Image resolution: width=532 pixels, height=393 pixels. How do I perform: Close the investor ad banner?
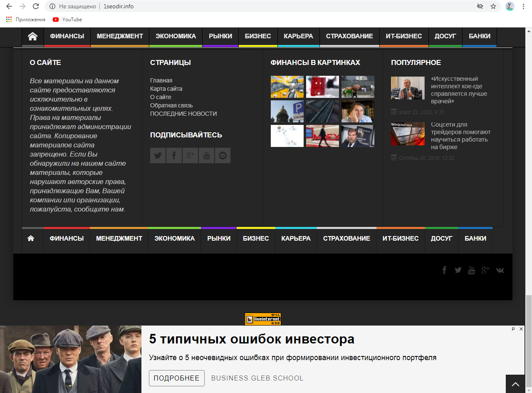point(521,329)
